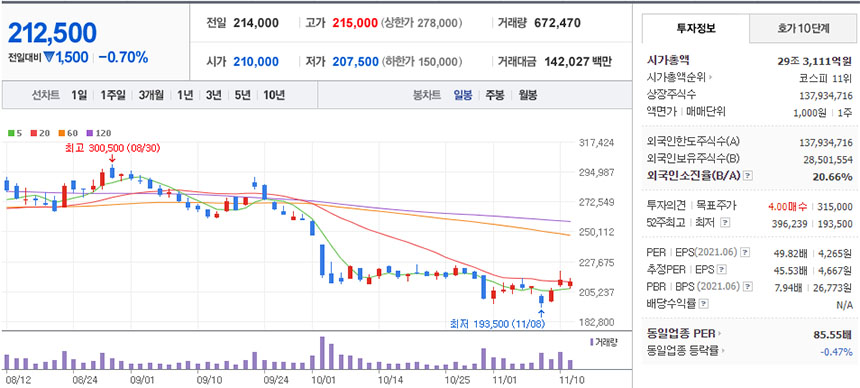Click the 시가 value 210,000
Screen dimensions: 860x388
[256, 61]
